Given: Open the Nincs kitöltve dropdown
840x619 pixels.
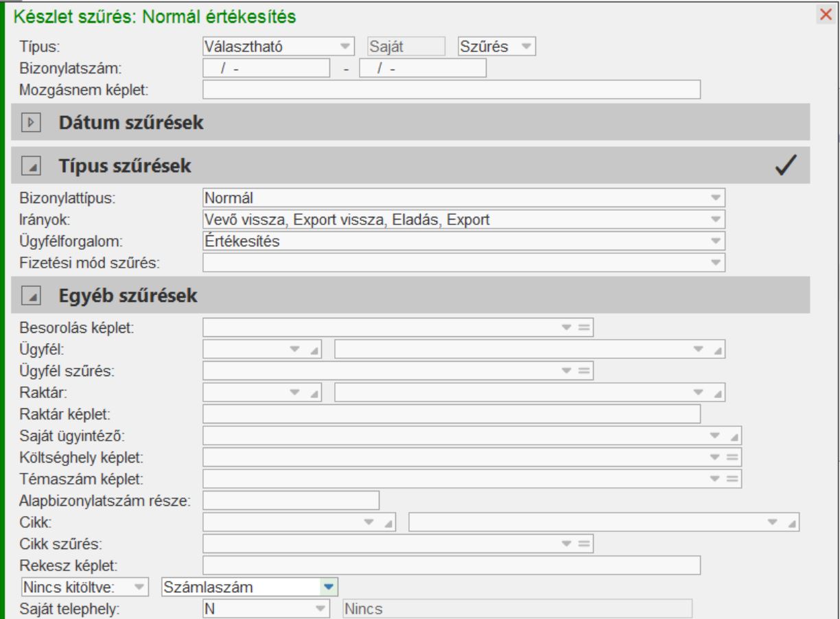Looking at the screenshot, I should (x=139, y=587).
